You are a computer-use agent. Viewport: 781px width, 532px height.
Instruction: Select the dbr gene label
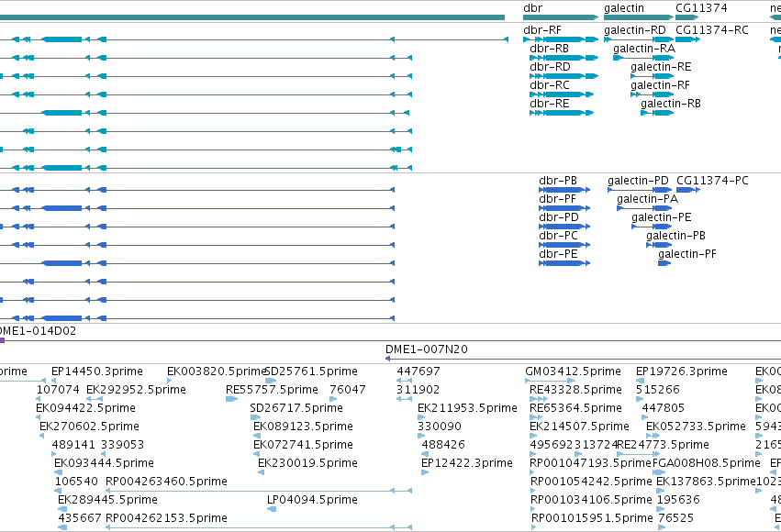click(x=532, y=8)
